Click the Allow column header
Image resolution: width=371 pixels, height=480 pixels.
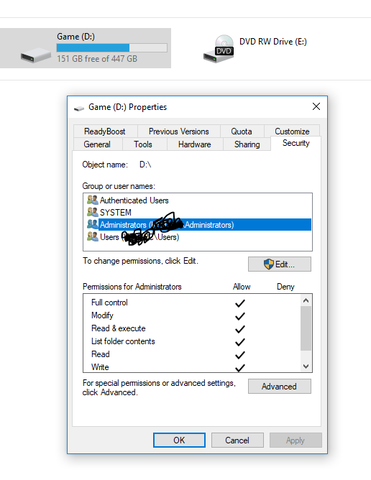pos(242,287)
